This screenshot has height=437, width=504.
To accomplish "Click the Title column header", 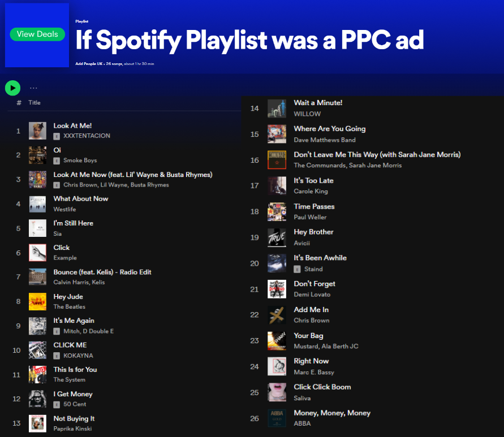I will [x=35, y=102].
